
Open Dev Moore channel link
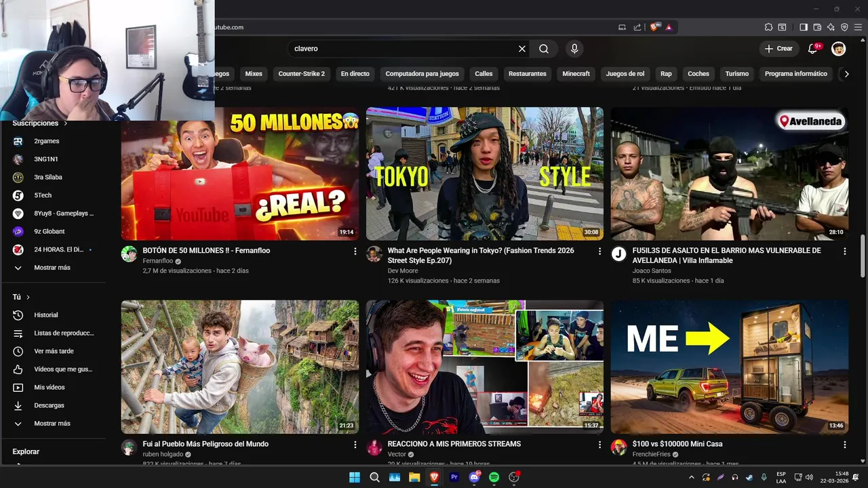tap(403, 270)
